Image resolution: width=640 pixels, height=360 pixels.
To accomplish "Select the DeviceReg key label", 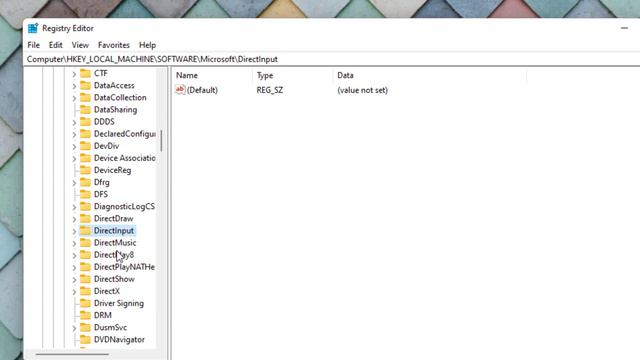I will [112, 170].
